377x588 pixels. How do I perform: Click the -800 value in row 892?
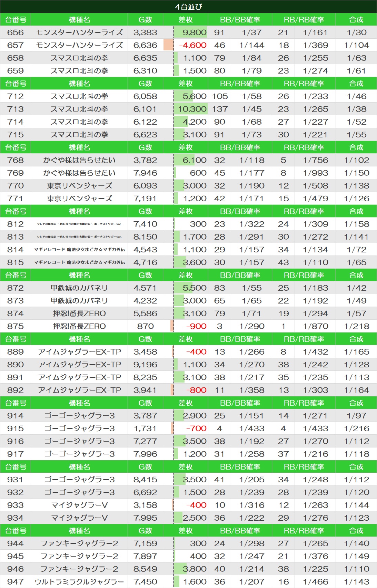coord(196,390)
